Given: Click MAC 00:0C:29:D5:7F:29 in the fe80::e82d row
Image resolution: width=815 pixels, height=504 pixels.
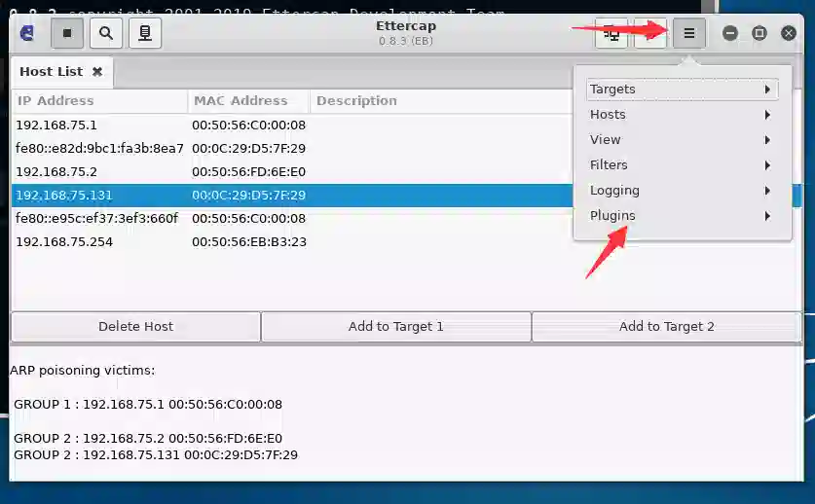Looking at the screenshot, I should 248,149.
